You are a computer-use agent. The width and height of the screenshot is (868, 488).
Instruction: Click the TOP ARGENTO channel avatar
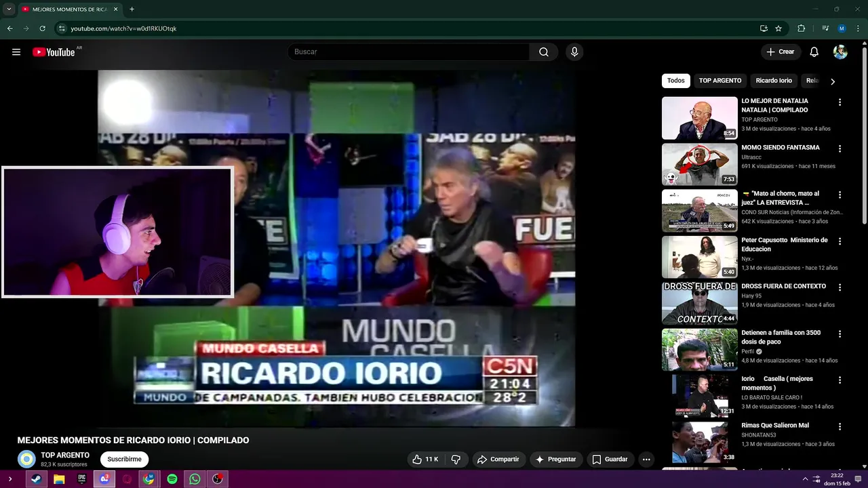click(x=26, y=459)
